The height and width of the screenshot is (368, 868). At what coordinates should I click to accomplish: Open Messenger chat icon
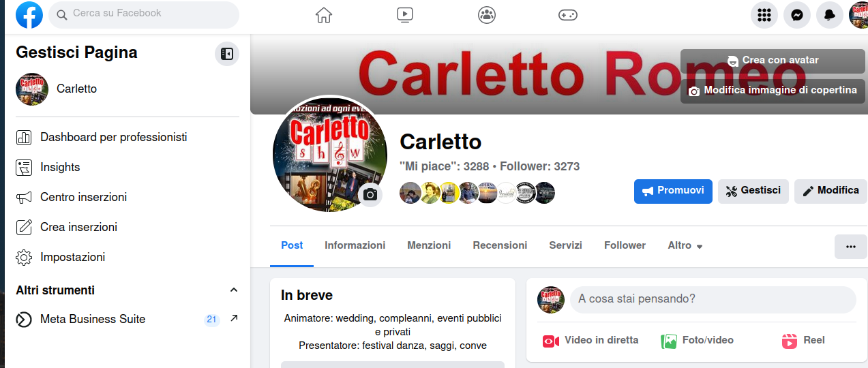point(797,15)
